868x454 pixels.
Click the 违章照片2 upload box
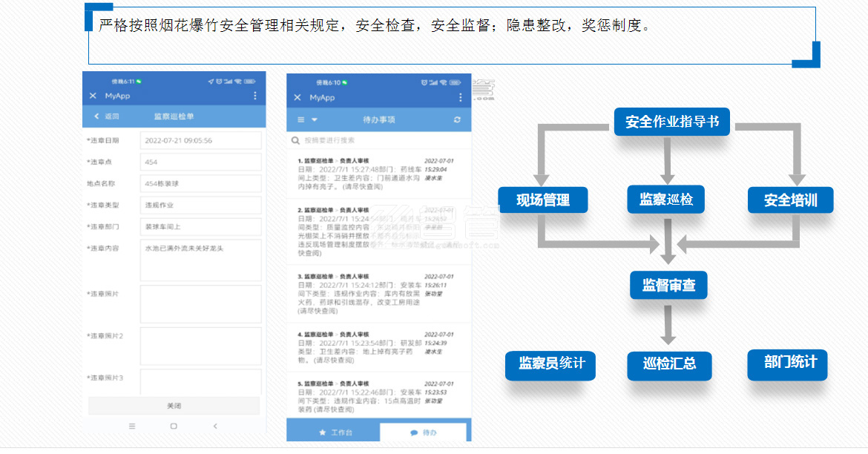[x=200, y=346]
